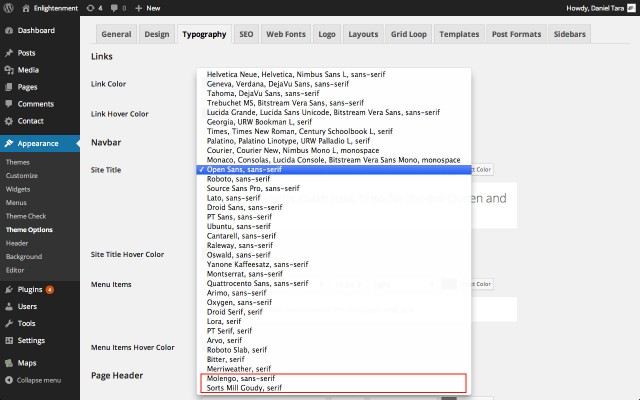Click the user avatar next to Howdy
This screenshot has width=640, height=400.
[x=631, y=8]
